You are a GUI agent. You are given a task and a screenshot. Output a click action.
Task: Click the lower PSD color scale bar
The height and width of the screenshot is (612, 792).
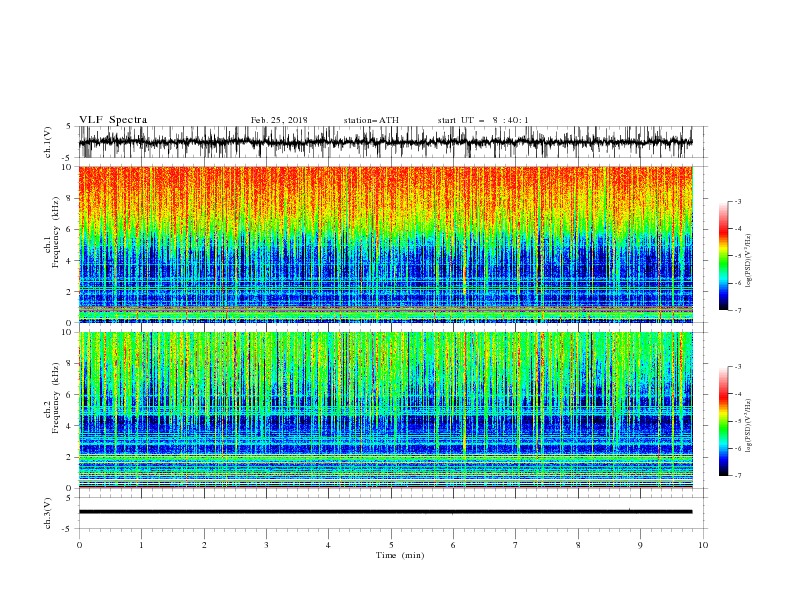(724, 421)
